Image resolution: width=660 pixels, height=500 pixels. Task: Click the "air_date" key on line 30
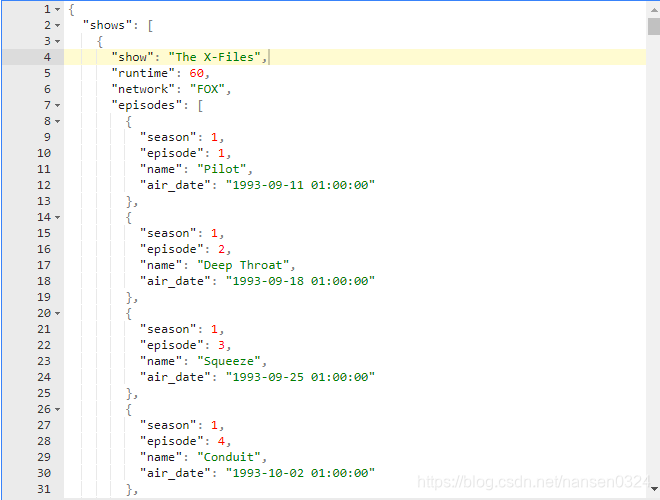175,473
